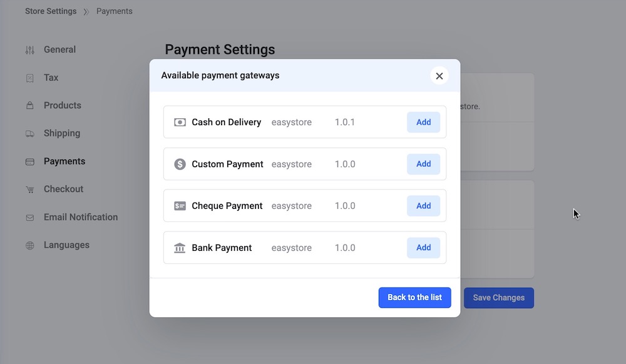Image resolution: width=626 pixels, height=364 pixels.
Task: Click the Tax receipt icon in sidebar
Action: click(30, 78)
